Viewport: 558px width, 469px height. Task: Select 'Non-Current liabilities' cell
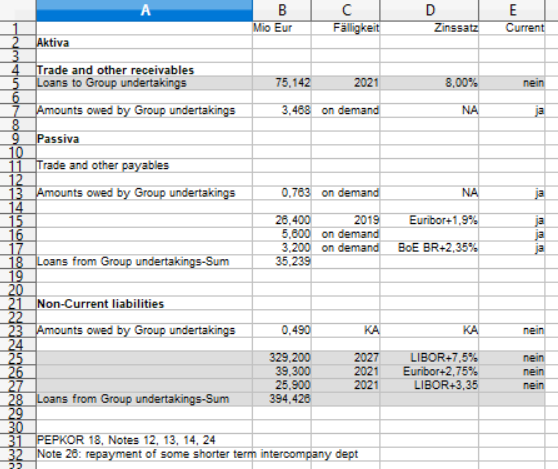144,304
